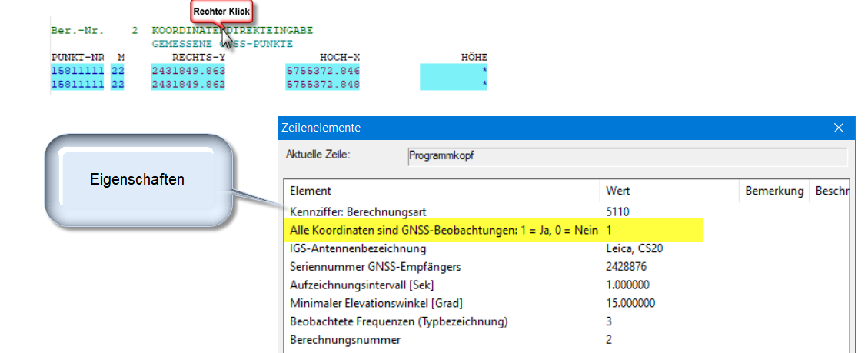Click the HOCH-X value 5755372.848

pos(322,84)
